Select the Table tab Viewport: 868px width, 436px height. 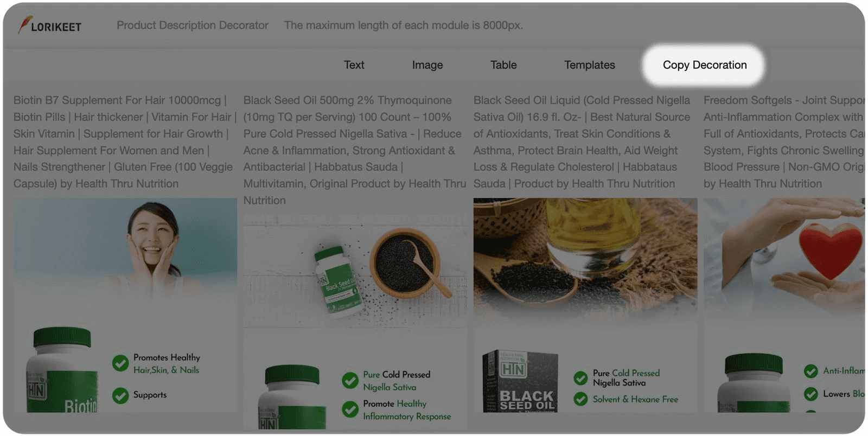pyautogui.click(x=503, y=65)
